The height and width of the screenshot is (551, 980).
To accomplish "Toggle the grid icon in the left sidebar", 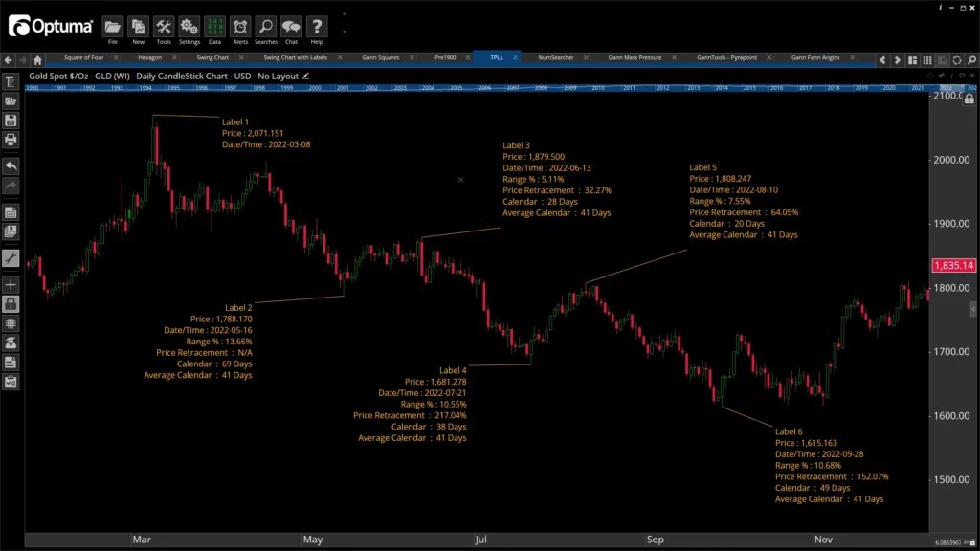I will pos(11,322).
